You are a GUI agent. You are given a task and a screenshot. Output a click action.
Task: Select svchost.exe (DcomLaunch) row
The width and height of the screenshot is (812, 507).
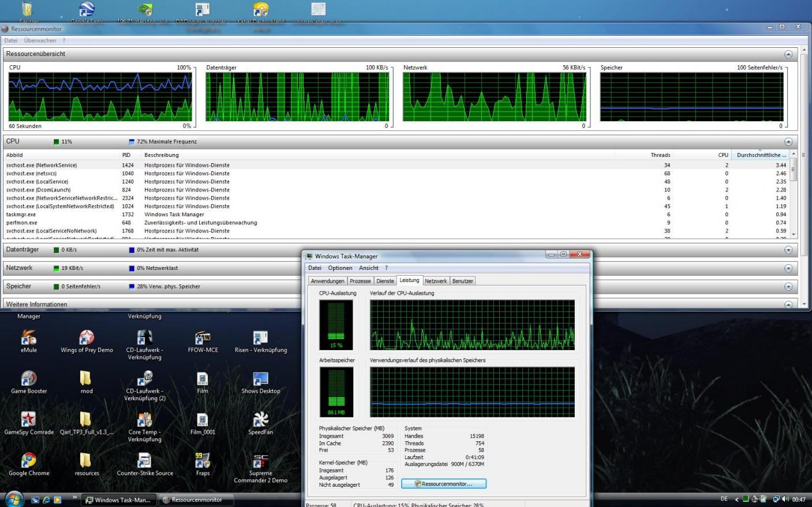(396, 190)
